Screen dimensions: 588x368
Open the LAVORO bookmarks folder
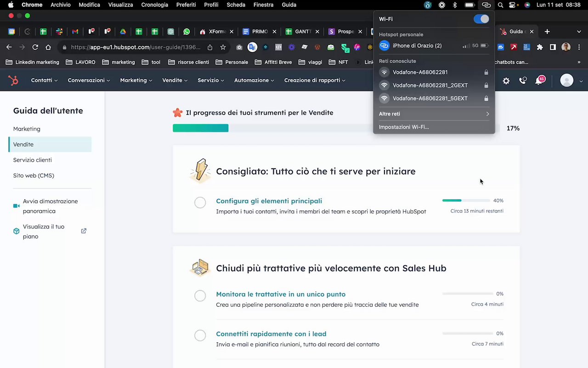[x=80, y=62]
